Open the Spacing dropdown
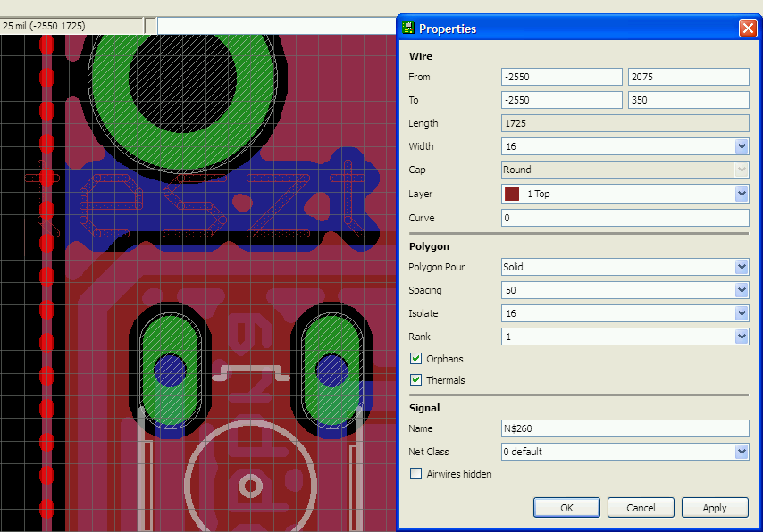 tap(741, 290)
